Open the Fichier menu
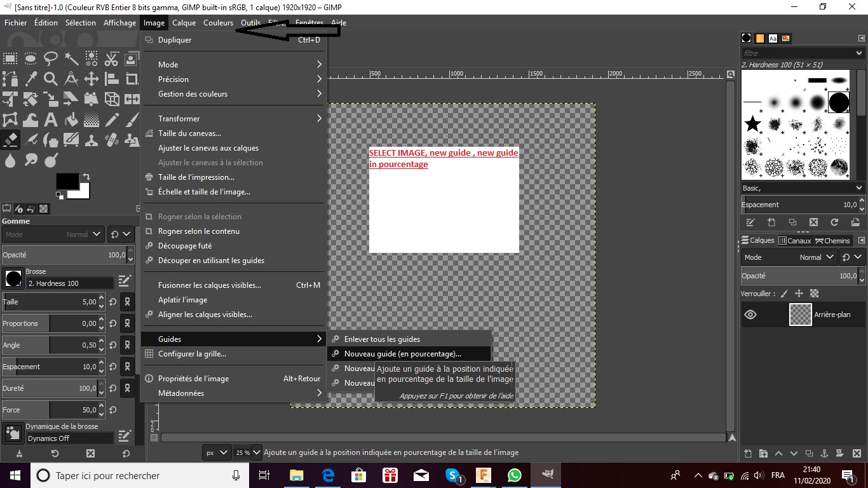Image resolution: width=868 pixels, height=488 pixels. [16, 23]
